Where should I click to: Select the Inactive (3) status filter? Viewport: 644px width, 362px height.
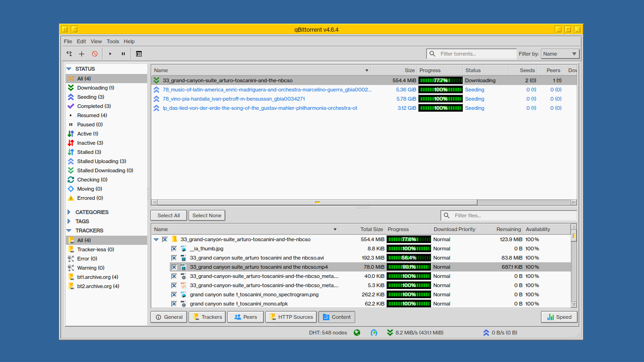click(x=106, y=143)
